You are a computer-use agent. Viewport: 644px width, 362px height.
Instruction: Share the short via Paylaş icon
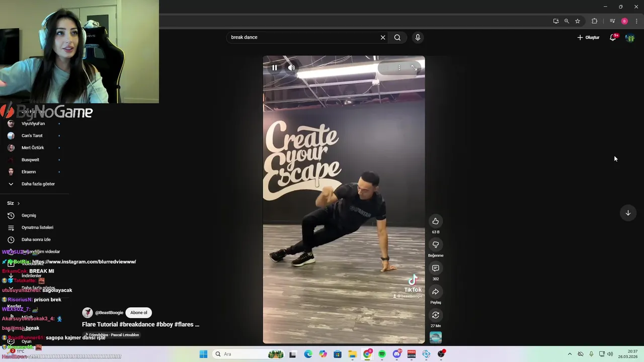436,292
